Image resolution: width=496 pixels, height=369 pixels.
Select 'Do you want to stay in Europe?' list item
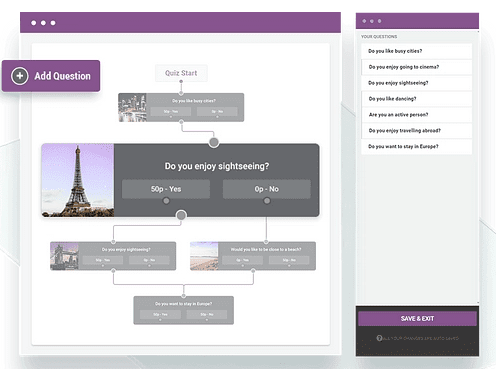click(417, 146)
